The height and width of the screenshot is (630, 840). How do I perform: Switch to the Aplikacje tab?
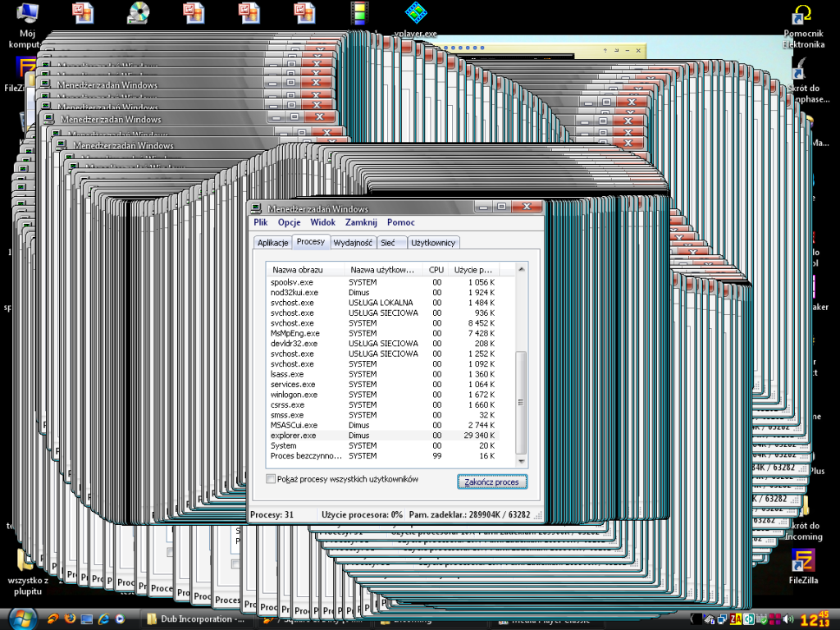coord(272,243)
